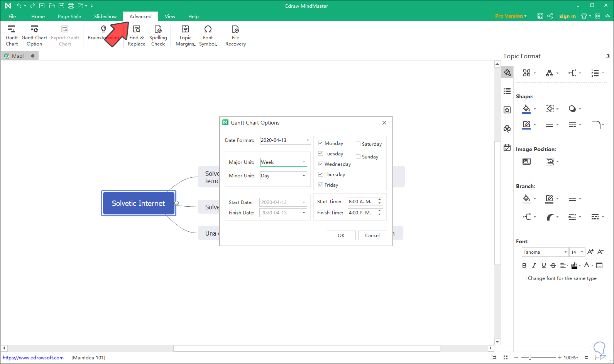Close the Gantt Chart Options dialog
The width and height of the screenshot is (614, 364).
tap(384, 123)
